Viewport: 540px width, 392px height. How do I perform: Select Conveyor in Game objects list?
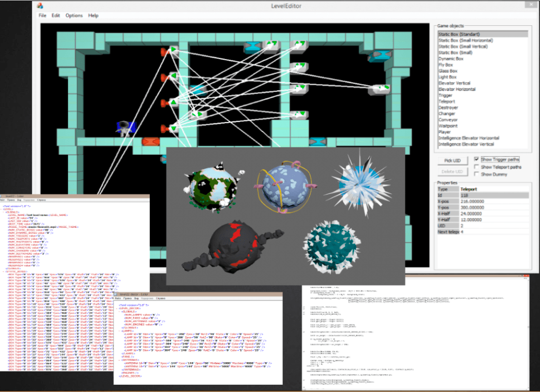click(483, 120)
